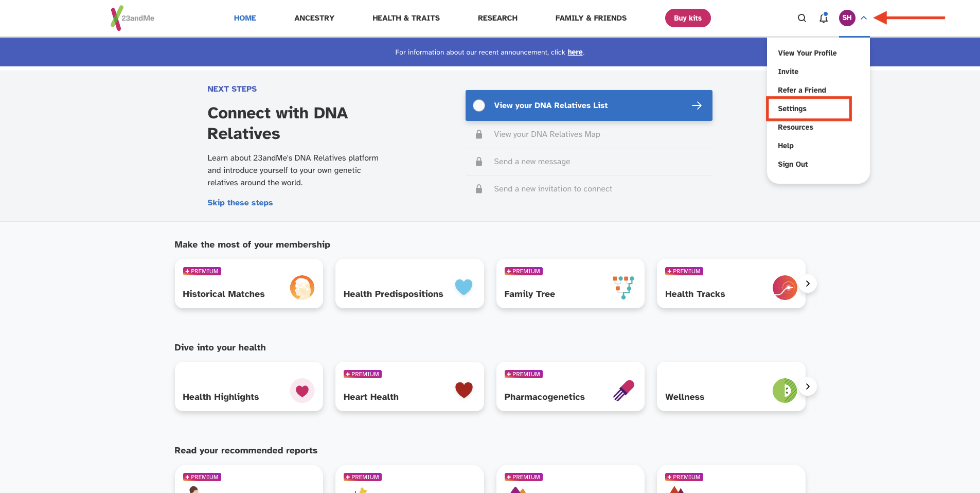The width and height of the screenshot is (980, 493).
Task: Click the Historical Matches portrait icon
Action: 302,287
